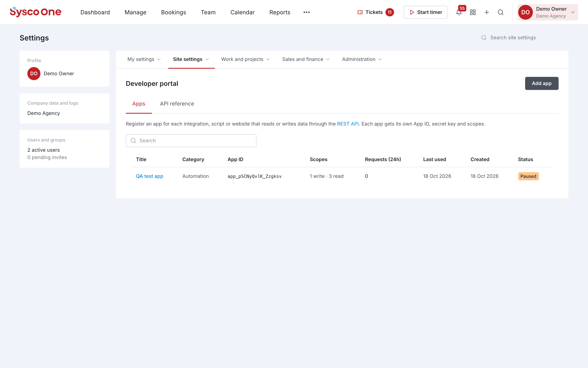This screenshot has width=588, height=368.
Task: Go to Dashboard in top navigation
Action: point(95,12)
